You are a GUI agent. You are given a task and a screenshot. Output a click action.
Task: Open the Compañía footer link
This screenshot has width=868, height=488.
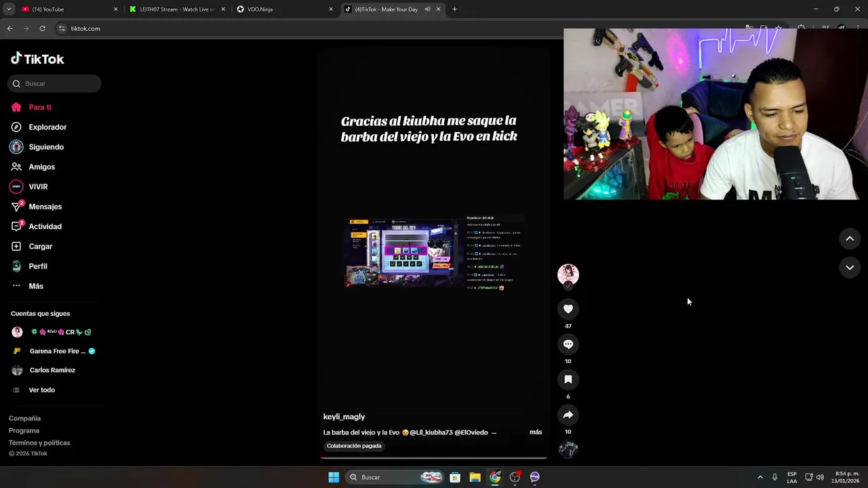click(24, 418)
